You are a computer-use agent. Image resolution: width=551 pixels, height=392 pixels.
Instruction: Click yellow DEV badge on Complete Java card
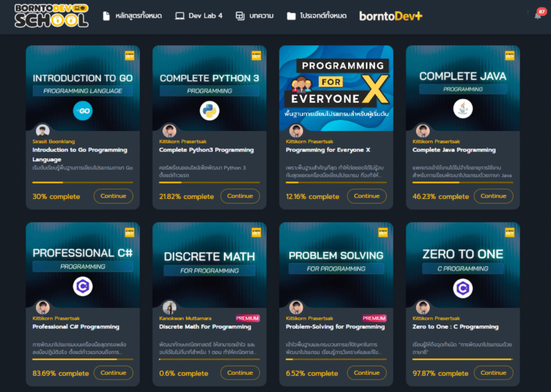pos(510,55)
